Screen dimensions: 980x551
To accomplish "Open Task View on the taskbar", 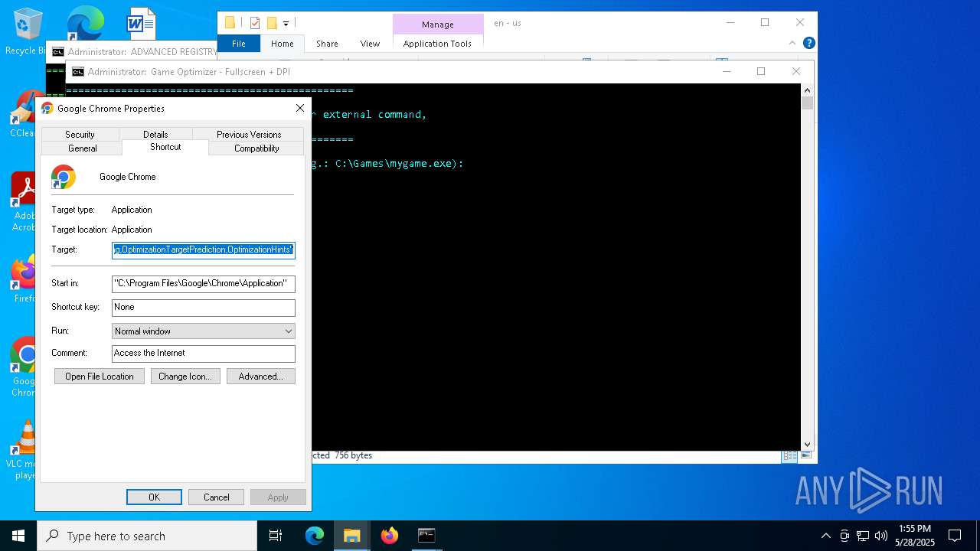I will [x=276, y=536].
